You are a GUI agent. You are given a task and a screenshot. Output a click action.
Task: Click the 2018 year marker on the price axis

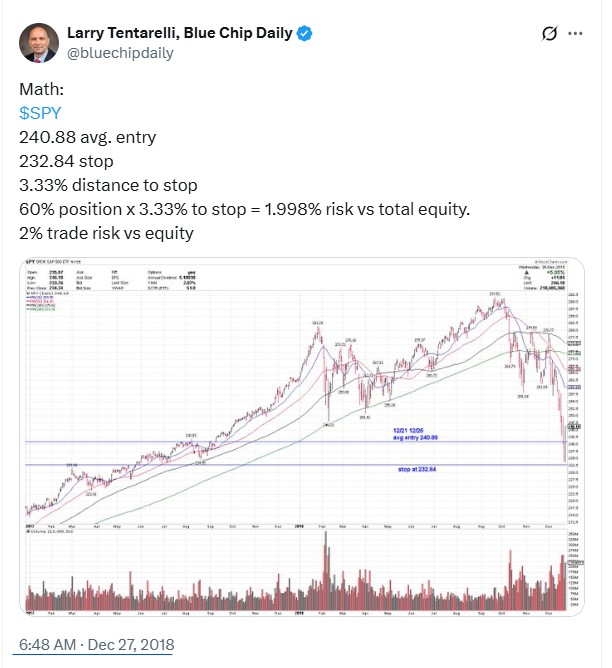(299, 527)
